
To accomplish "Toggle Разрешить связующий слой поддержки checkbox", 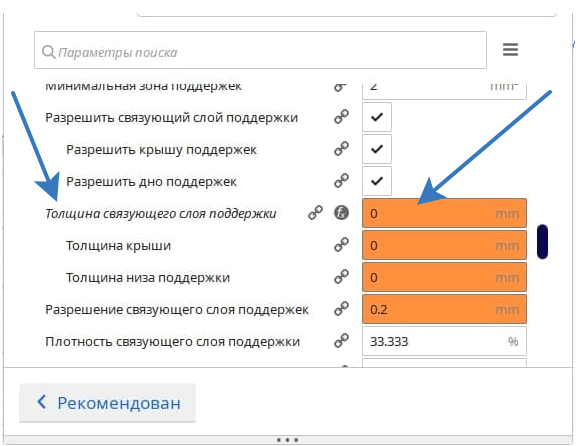I will pyautogui.click(x=377, y=117).
